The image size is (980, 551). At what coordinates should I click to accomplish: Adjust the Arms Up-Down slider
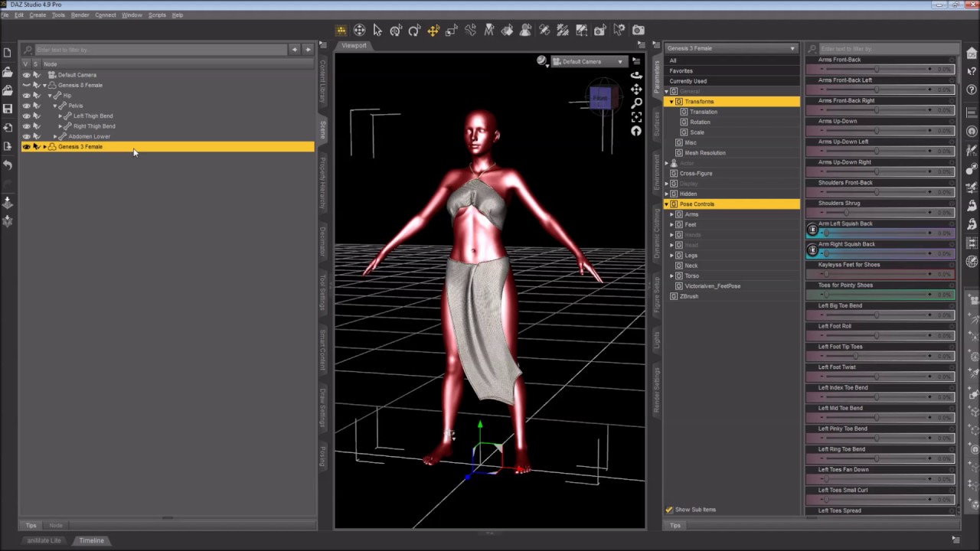[880, 131]
